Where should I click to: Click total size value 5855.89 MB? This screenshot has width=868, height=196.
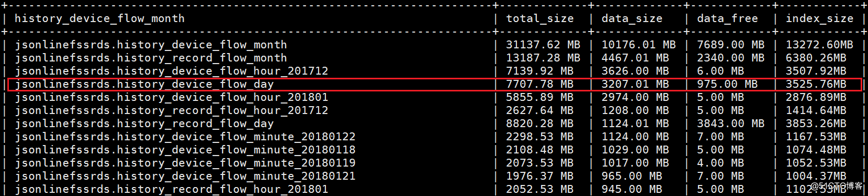pyautogui.click(x=540, y=97)
